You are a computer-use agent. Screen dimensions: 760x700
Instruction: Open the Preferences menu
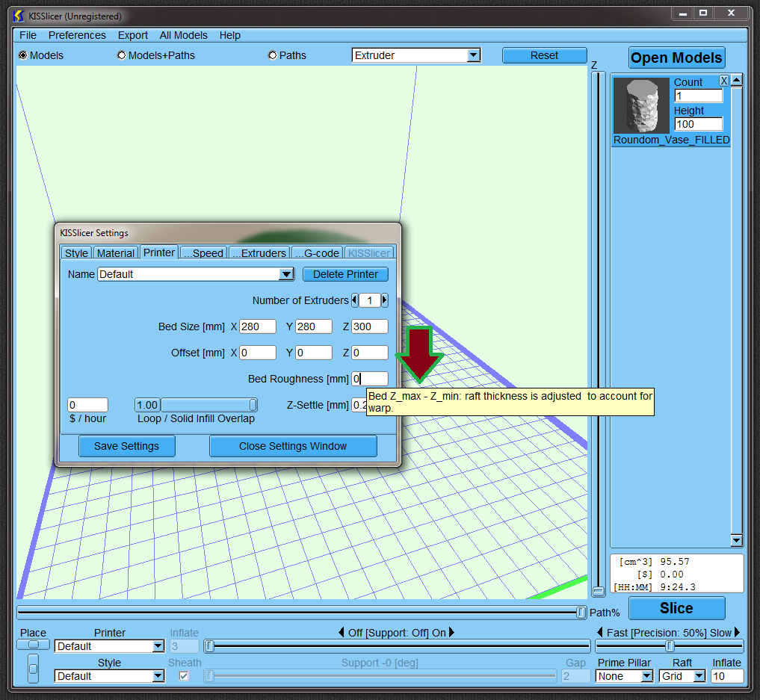click(x=77, y=35)
